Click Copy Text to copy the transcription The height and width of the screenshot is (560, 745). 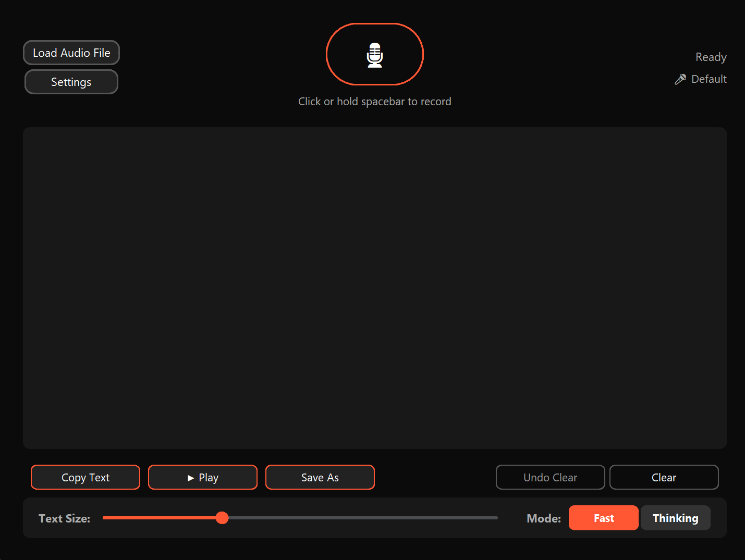point(85,477)
